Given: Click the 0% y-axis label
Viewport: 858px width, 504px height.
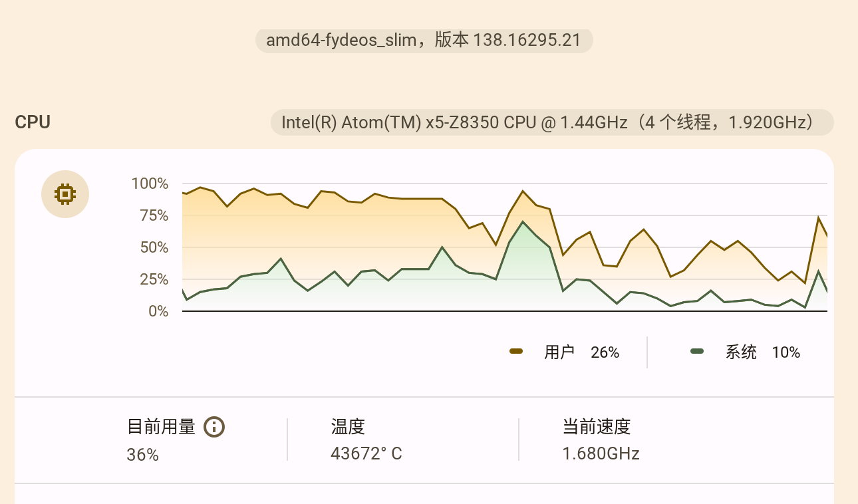Looking at the screenshot, I should coord(158,311).
